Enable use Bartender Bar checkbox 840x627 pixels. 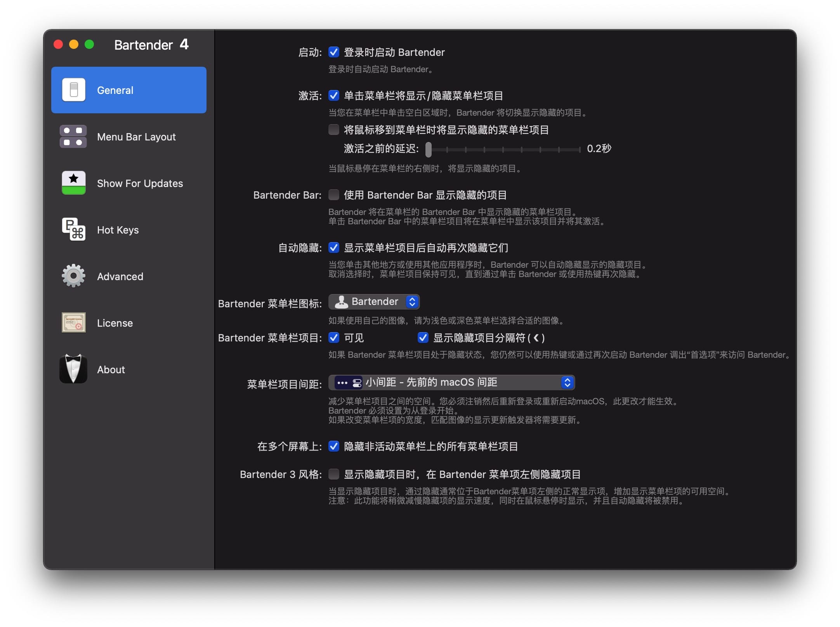[334, 195]
